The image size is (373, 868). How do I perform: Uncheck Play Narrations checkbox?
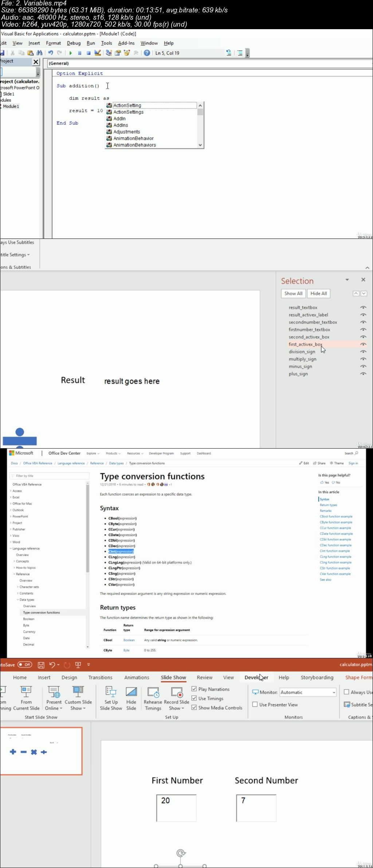(194, 689)
